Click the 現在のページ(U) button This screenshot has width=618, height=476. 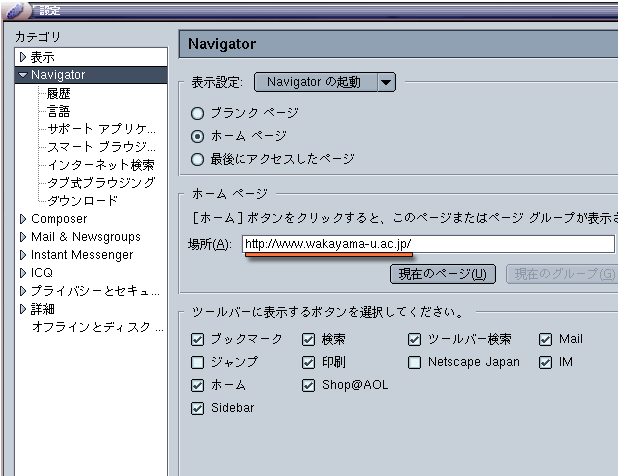tap(443, 274)
